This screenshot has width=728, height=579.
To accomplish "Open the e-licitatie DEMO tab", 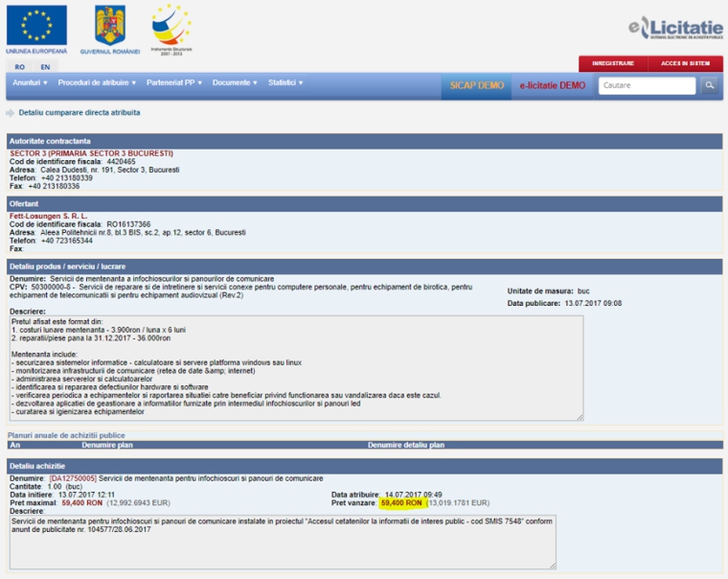I will [553, 85].
